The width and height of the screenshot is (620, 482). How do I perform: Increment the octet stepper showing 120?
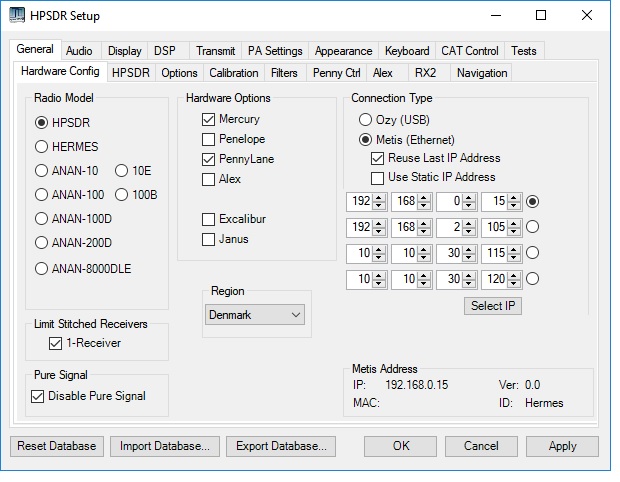pyautogui.click(x=514, y=275)
